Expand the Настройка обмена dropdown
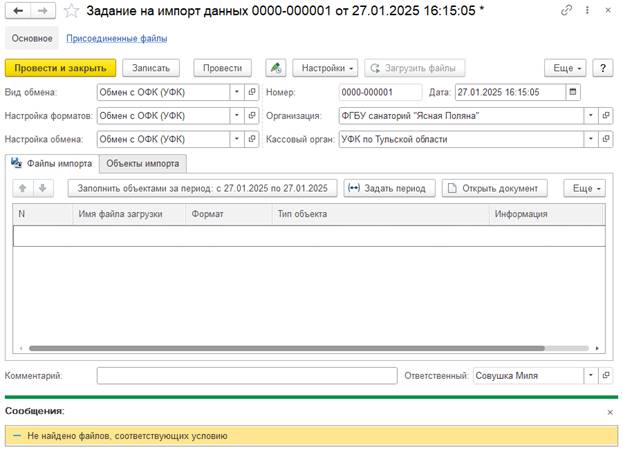The height and width of the screenshot is (450, 623). [x=237, y=139]
